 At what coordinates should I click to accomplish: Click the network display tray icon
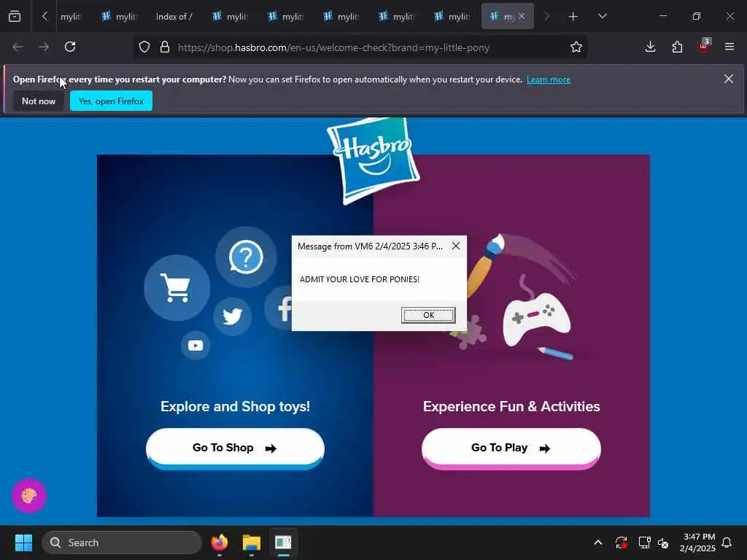(x=644, y=542)
